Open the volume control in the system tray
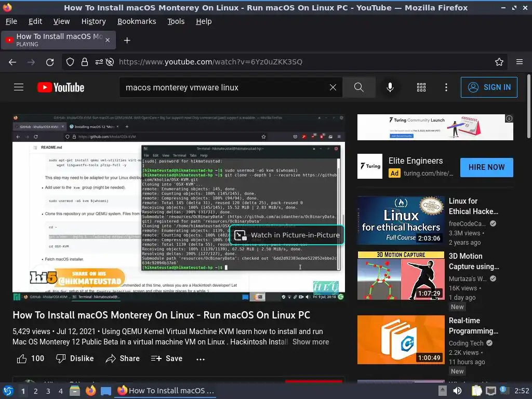Image resolution: width=532 pixels, height=399 pixels. coord(457,391)
